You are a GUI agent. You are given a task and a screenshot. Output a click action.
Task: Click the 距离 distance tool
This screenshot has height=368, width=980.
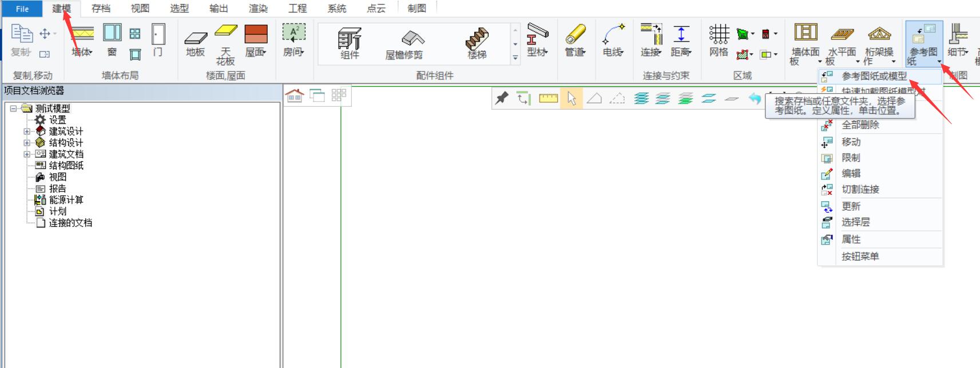(x=681, y=41)
